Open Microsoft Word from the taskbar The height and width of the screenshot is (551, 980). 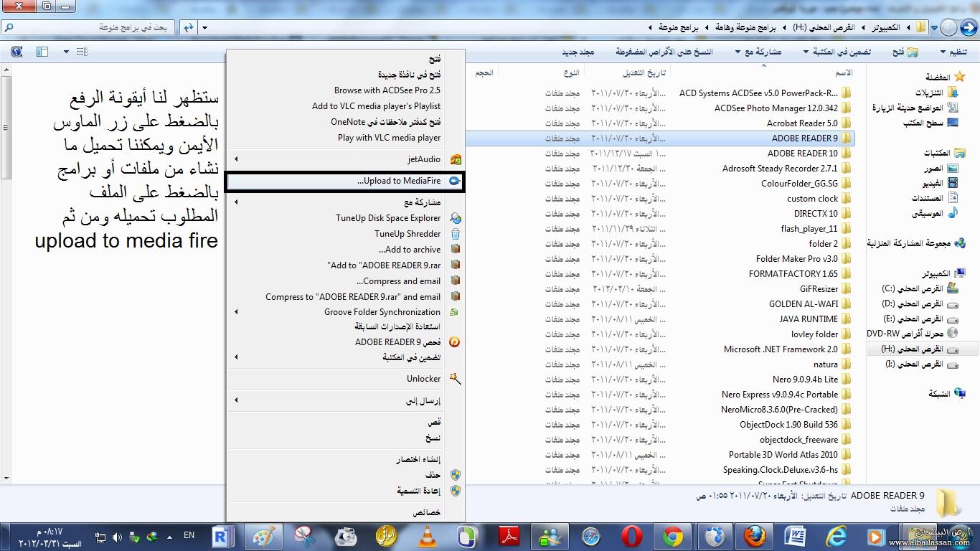click(795, 536)
